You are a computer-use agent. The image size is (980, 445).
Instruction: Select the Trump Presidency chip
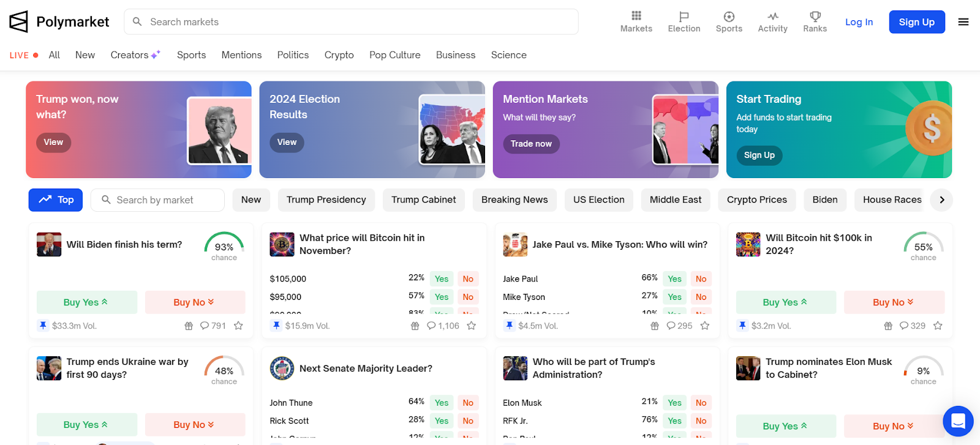point(326,200)
